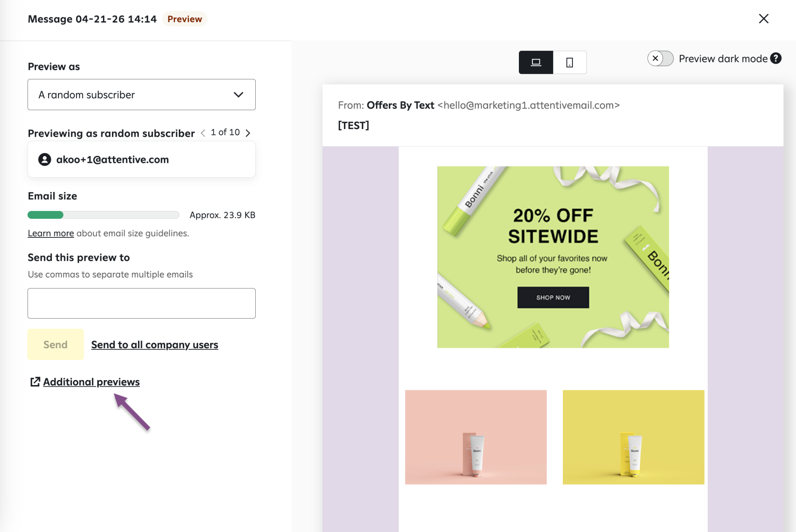Go to previous random subscriber arrow

[x=203, y=133]
